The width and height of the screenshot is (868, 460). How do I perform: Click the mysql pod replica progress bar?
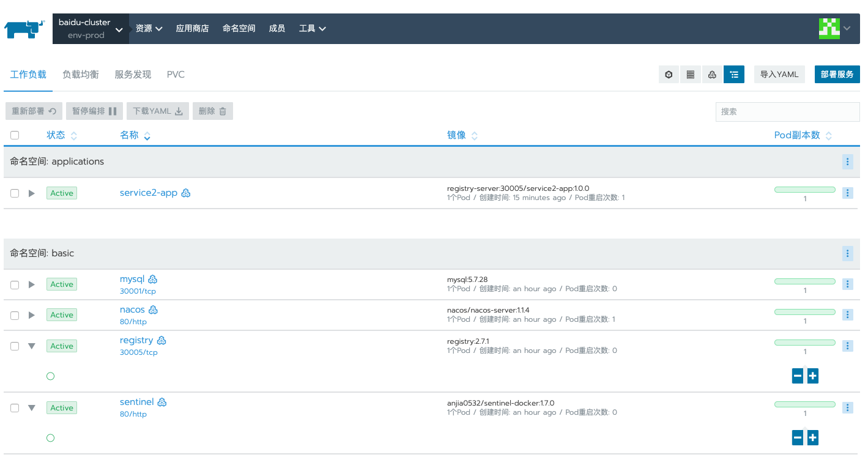804,281
